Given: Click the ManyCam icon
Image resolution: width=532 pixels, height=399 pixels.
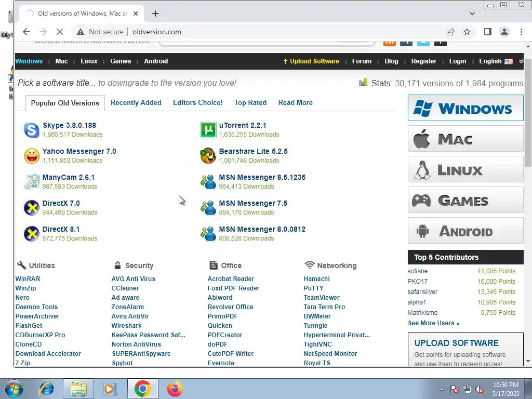Looking at the screenshot, I should [32, 182].
